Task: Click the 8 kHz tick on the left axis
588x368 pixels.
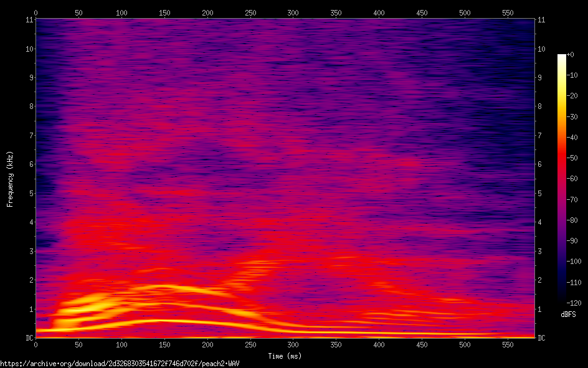Action: pyautogui.click(x=30, y=106)
